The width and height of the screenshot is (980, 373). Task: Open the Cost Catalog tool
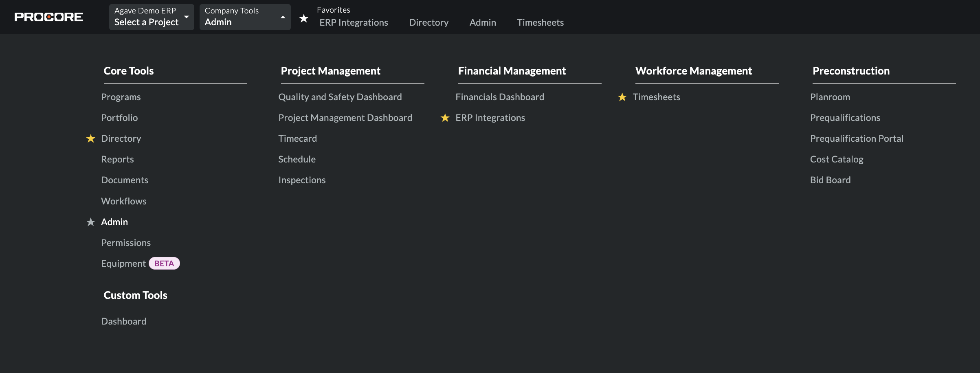[x=837, y=159]
